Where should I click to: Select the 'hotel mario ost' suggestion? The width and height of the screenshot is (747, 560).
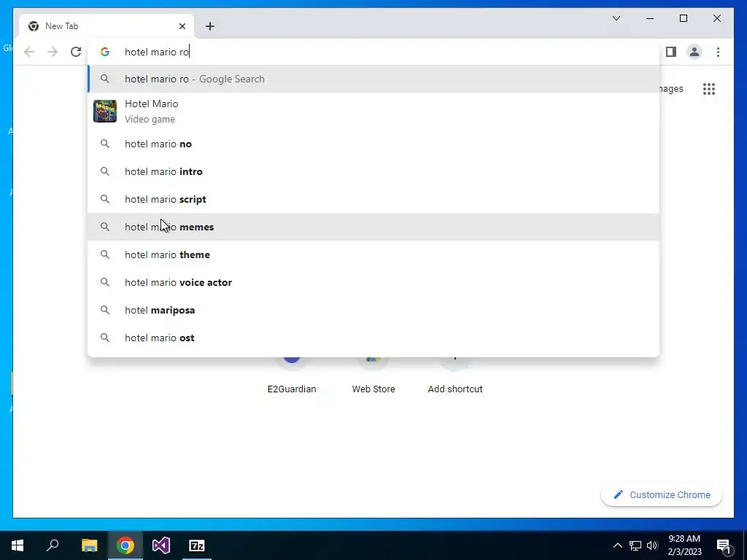pos(374,338)
